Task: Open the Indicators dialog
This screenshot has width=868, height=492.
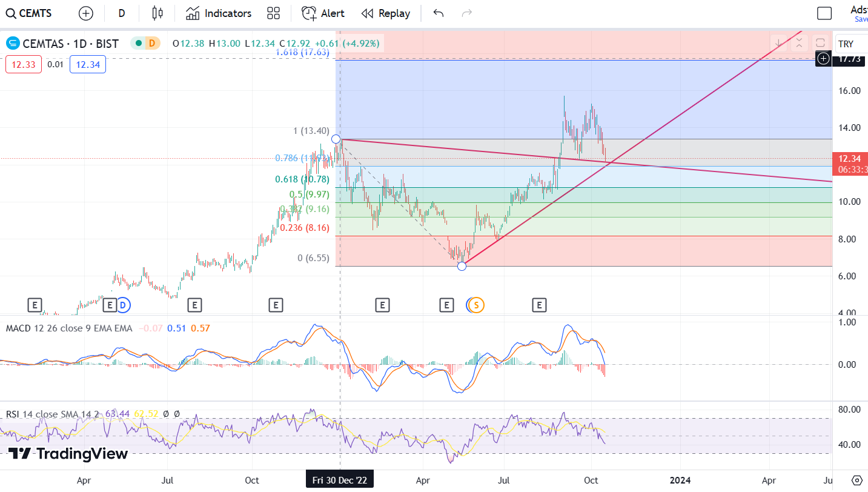Action: pos(219,13)
